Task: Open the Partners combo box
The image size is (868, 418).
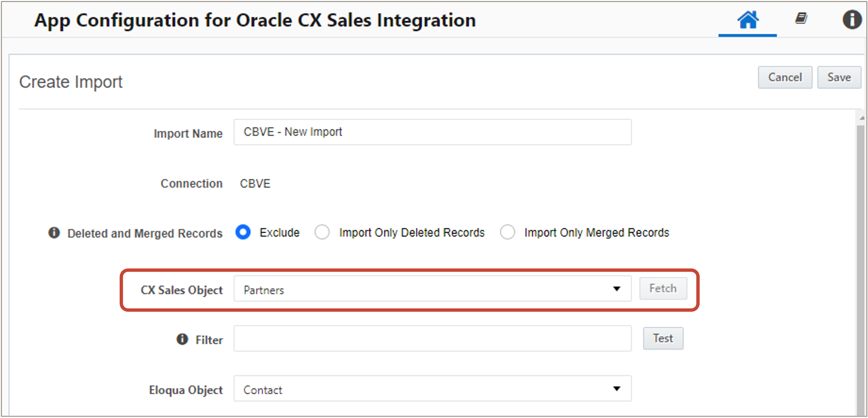Action: click(421, 289)
